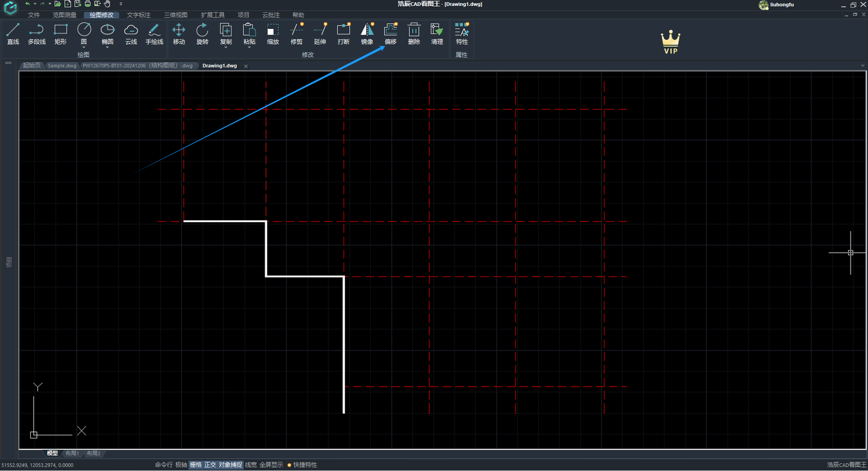This screenshot has height=471, width=868.
Task: Click the redo arrow in quick access bar
Action: click(x=42, y=4)
